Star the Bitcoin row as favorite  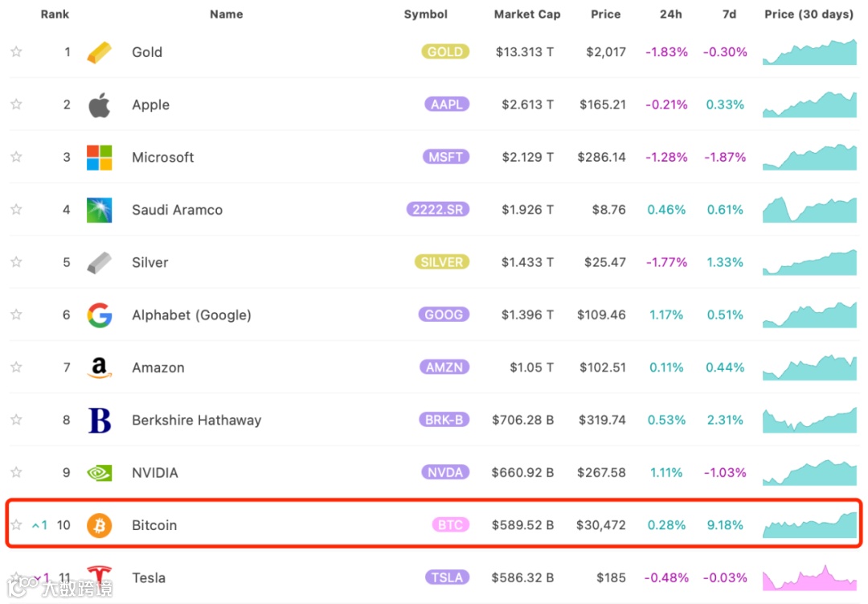click(x=16, y=525)
